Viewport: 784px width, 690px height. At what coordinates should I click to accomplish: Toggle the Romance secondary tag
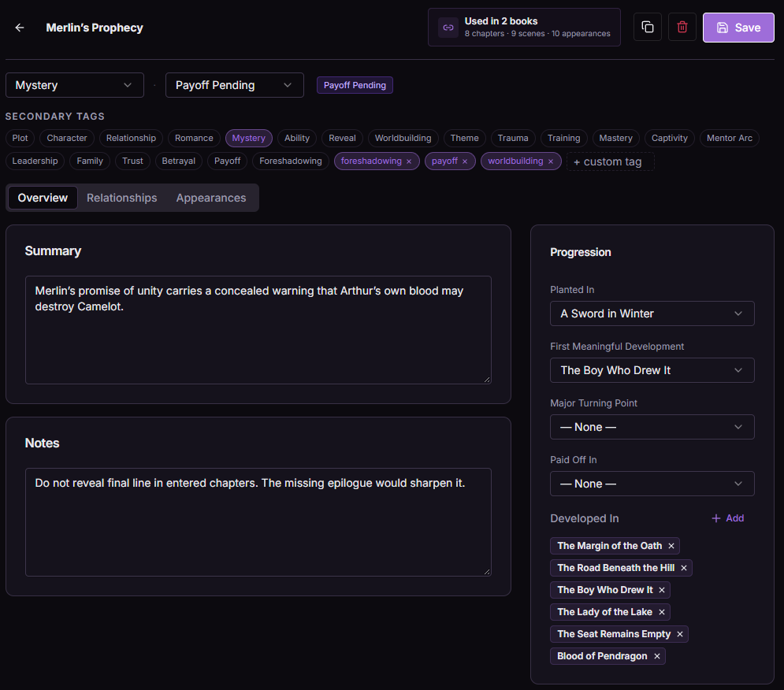(x=194, y=138)
